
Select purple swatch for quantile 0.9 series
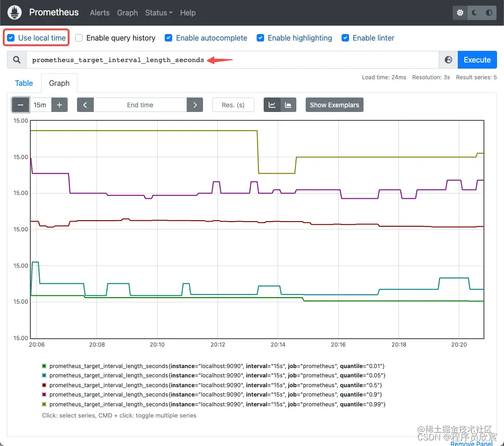pos(44,394)
